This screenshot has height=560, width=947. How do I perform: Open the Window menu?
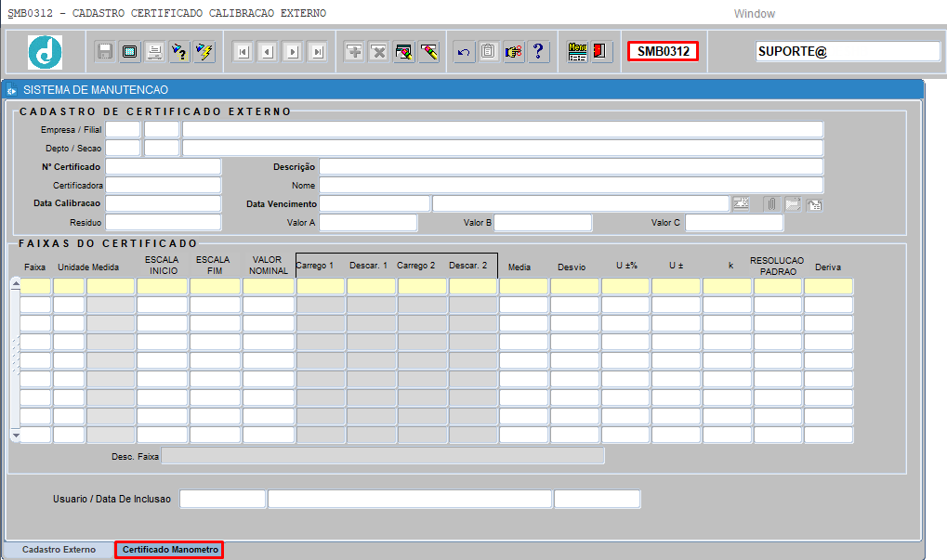[755, 14]
